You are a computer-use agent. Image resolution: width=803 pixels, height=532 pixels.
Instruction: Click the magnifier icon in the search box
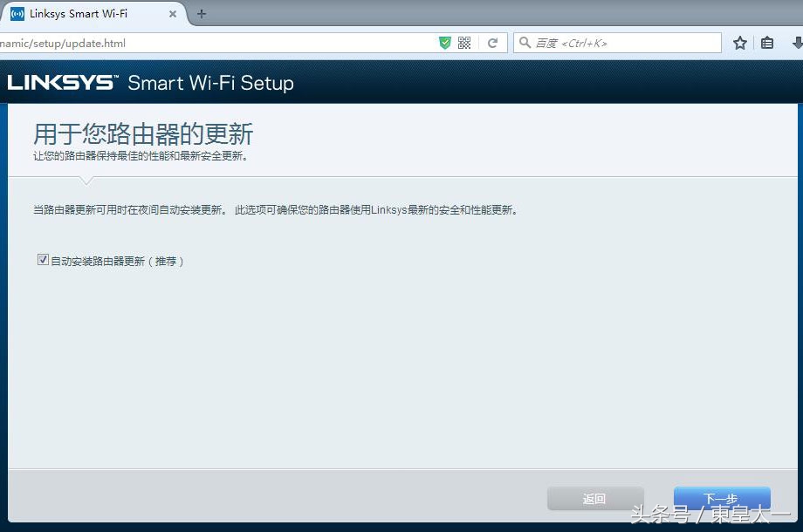pos(524,42)
